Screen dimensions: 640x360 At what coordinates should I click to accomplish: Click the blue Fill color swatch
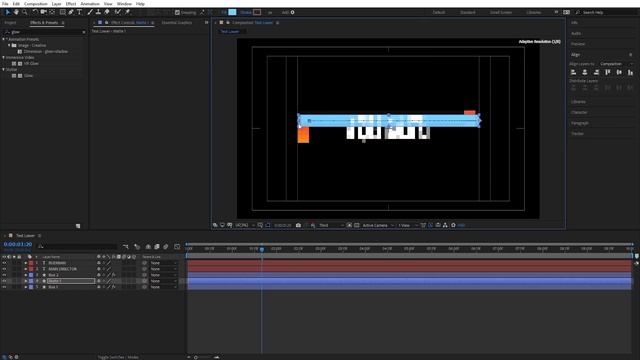(232, 12)
